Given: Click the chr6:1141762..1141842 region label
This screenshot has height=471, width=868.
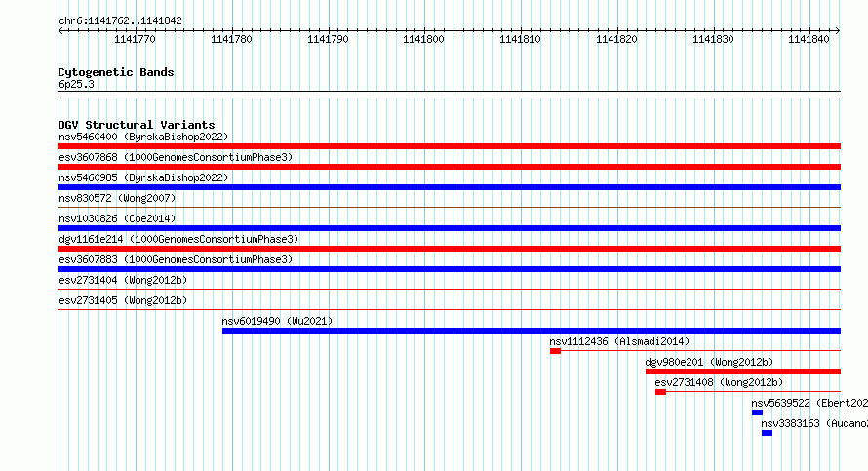Looking at the screenshot, I should point(120,20).
